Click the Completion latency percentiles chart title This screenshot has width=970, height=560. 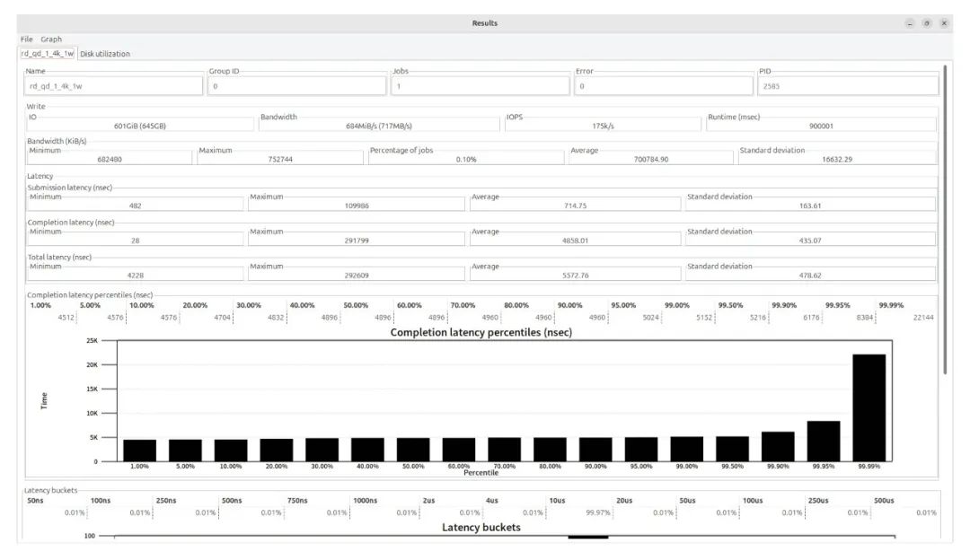[481, 333]
